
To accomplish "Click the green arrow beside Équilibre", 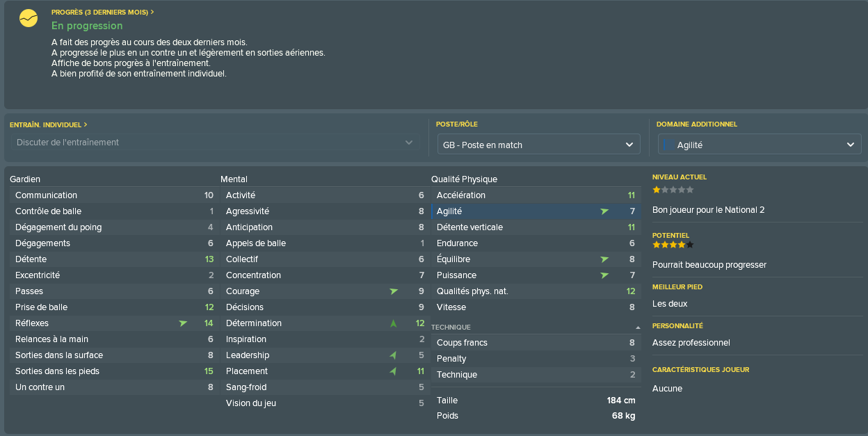I will (x=604, y=259).
